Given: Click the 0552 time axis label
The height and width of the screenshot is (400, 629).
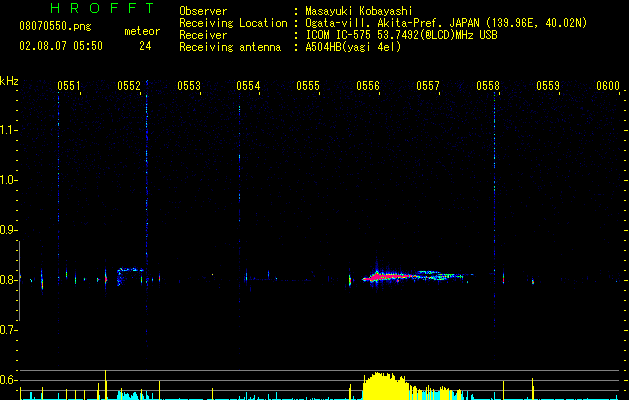Looking at the screenshot, I should tap(129, 86).
